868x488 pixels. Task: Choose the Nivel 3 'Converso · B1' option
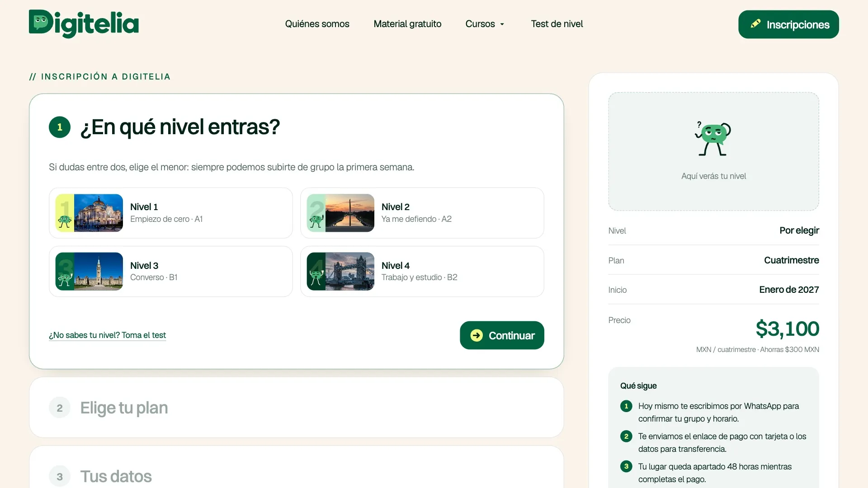click(x=171, y=271)
